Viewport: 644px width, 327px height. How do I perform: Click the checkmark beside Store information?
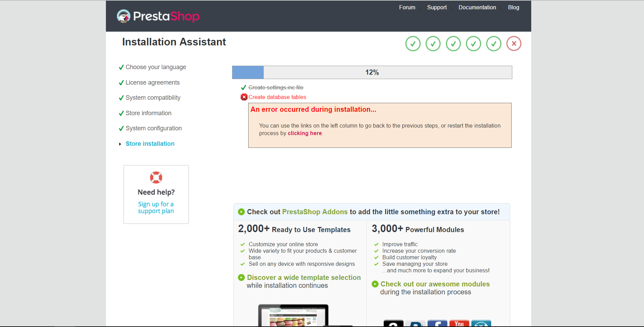[121, 113]
